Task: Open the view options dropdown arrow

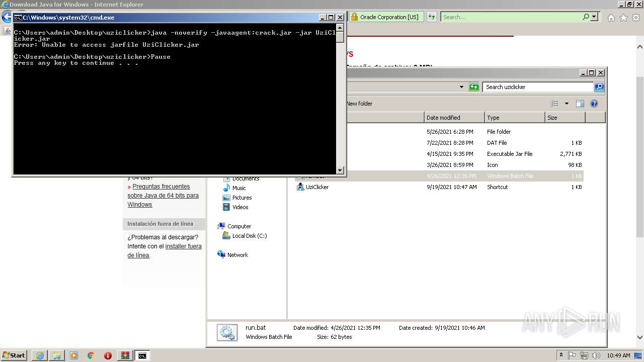Action: pos(567,104)
